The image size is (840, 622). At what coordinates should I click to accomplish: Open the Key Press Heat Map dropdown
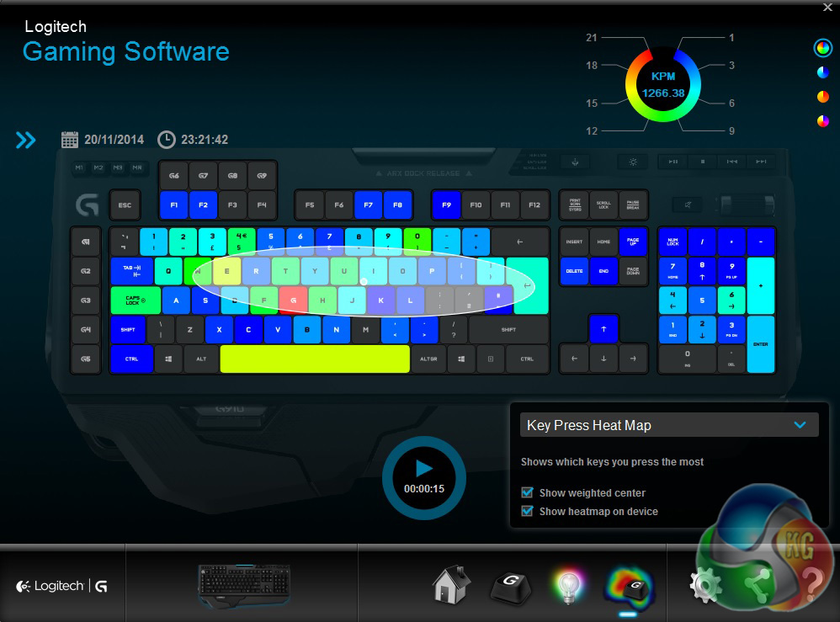pyautogui.click(x=669, y=425)
